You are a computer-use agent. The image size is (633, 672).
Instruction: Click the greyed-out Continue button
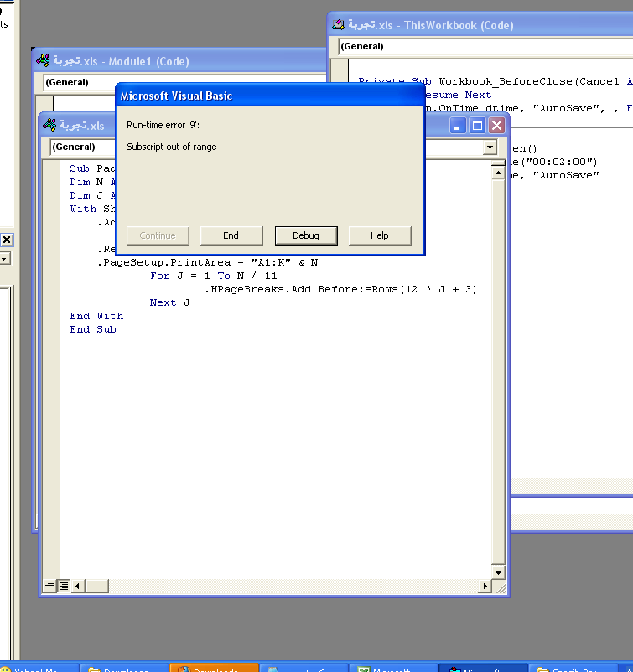pos(158,235)
